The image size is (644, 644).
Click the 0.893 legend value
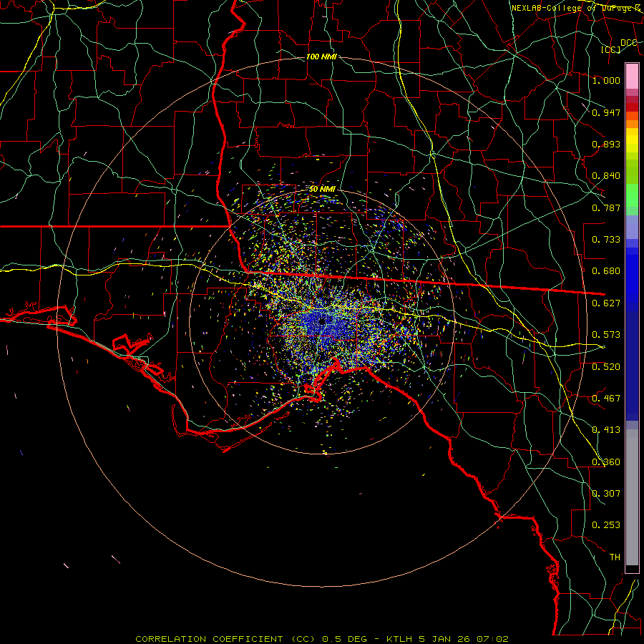[x=606, y=144]
